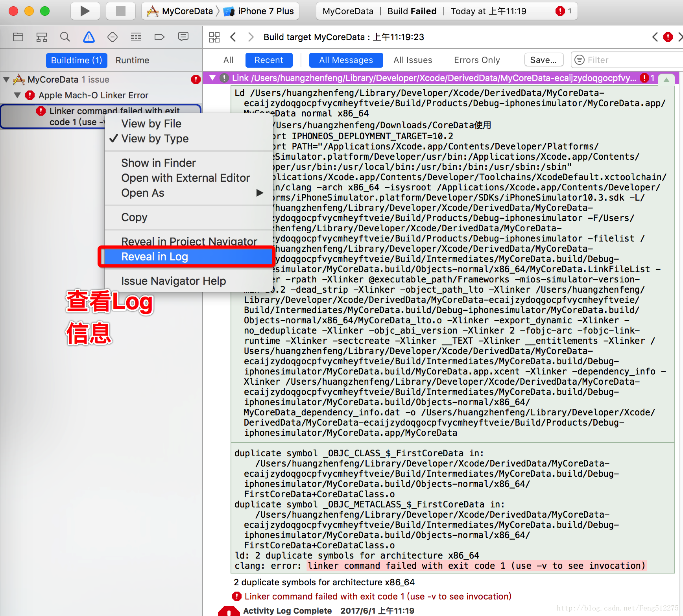Open the Symbol navigator
The height and width of the screenshot is (616, 683).
[42, 37]
